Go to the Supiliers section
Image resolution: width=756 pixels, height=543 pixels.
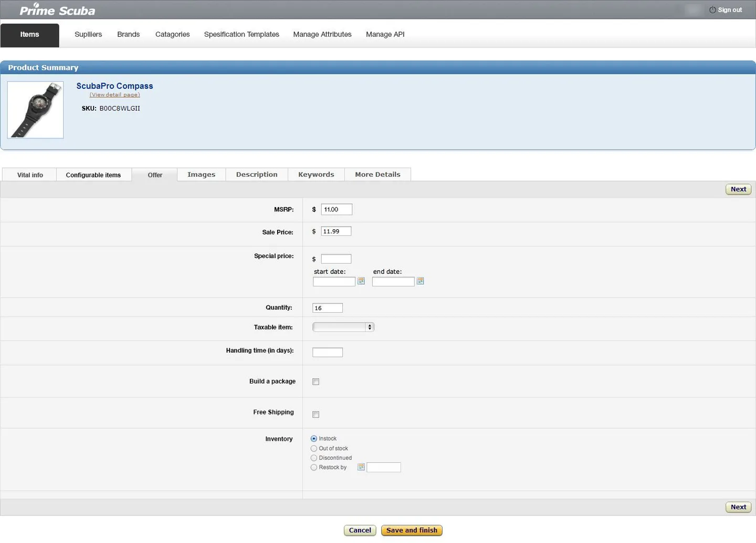(88, 35)
